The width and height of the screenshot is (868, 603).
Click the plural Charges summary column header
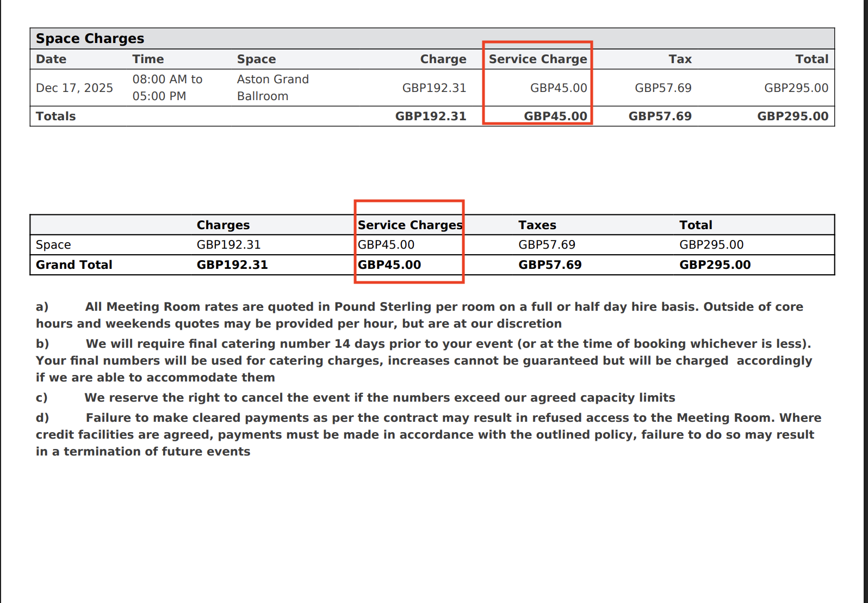[223, 225]
